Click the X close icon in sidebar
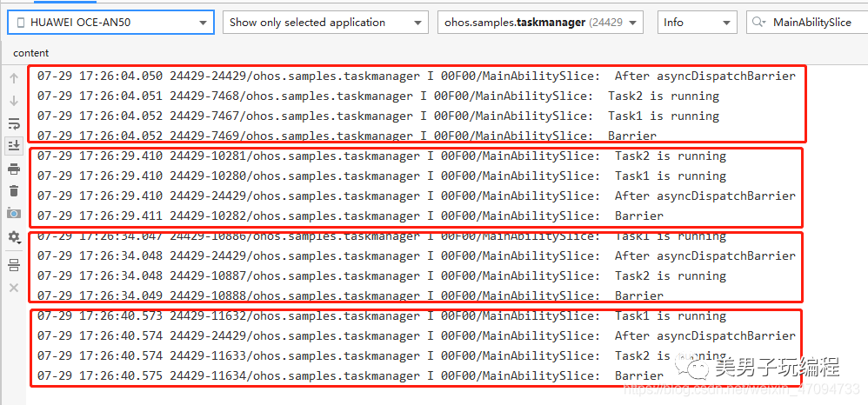The height and width of the screenshot is (405, 868). pos(14,288)
